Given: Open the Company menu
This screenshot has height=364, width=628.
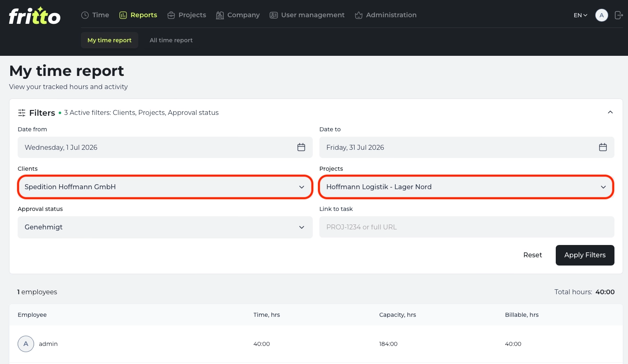Looking at the screenshot, I should point(238,15).
